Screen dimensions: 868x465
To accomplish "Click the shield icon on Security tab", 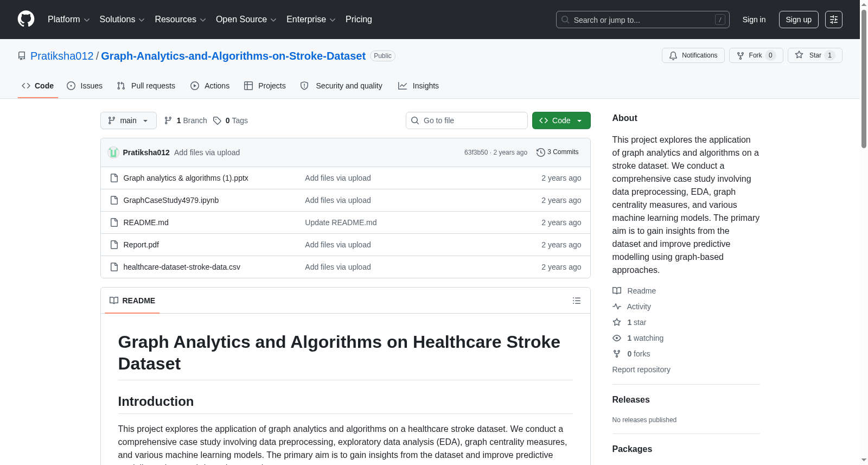I will pyautogui.click(x=304, y=86).
